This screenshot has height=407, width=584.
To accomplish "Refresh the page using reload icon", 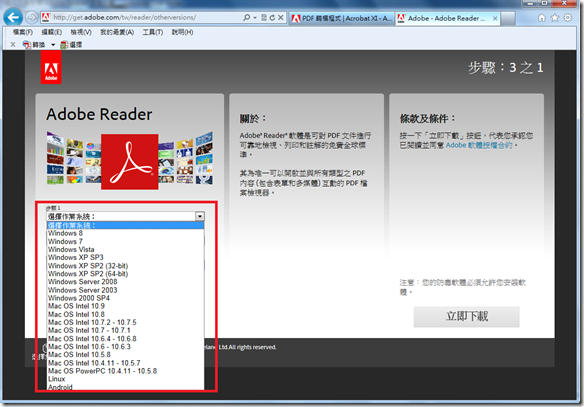I will [272, 18].
